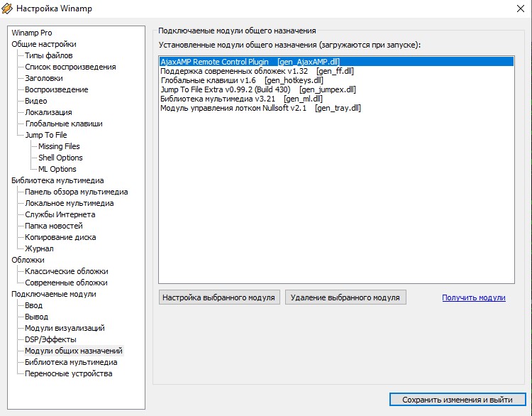Open Shell Options subitem
532x416 pixels.
(x=60, y=158)
